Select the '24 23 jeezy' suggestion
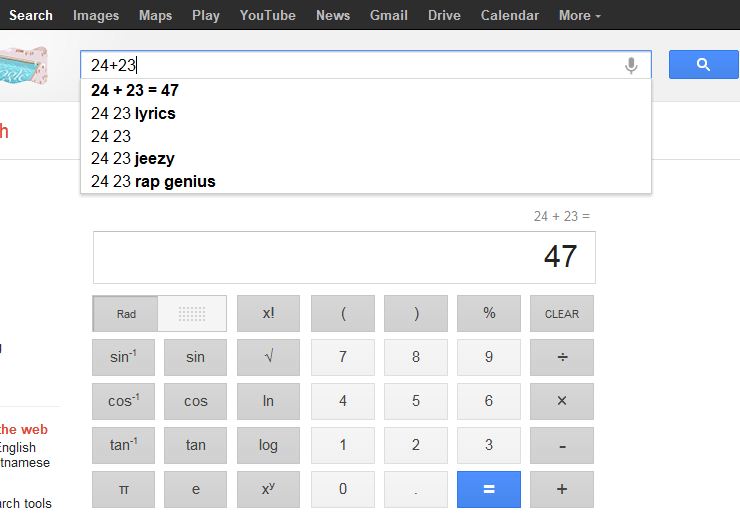This screenshot has height=515, width=740. [366, 159]
